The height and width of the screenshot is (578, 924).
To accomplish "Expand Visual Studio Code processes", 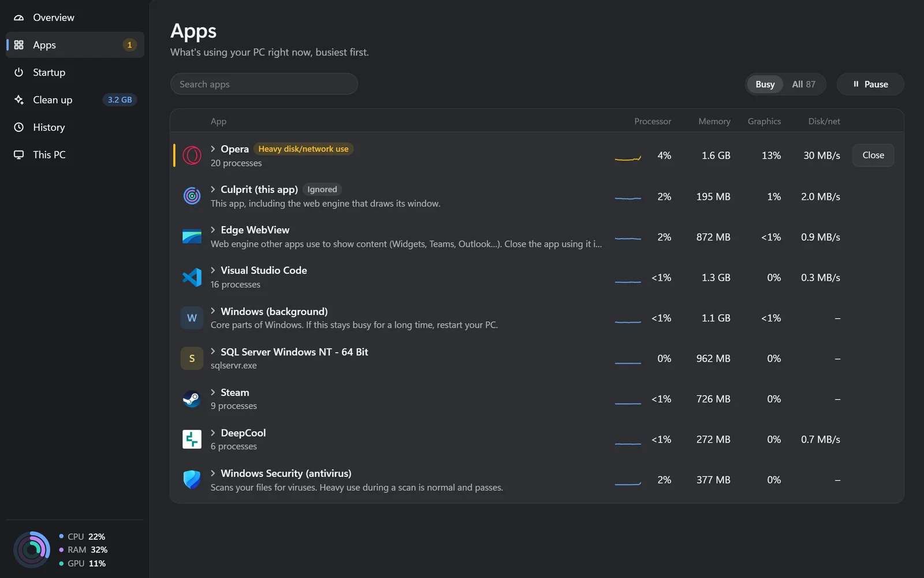I will [x=213, y=270].
